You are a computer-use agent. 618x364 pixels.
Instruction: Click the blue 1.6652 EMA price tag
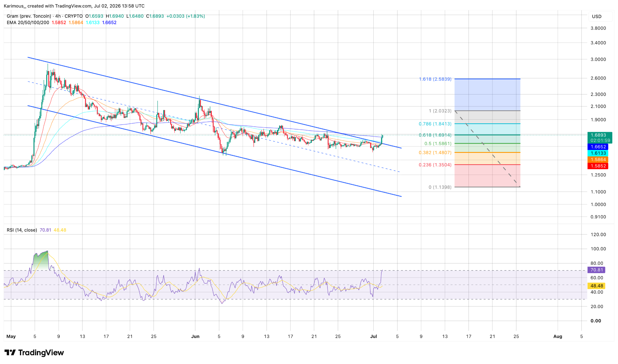pos(598,147)
